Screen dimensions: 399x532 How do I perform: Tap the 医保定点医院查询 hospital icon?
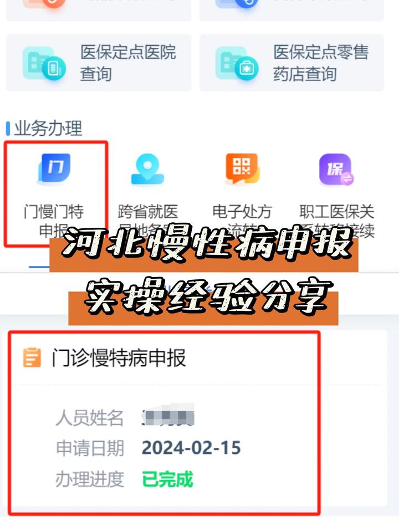pyautogui.click(x=44, y=63)
